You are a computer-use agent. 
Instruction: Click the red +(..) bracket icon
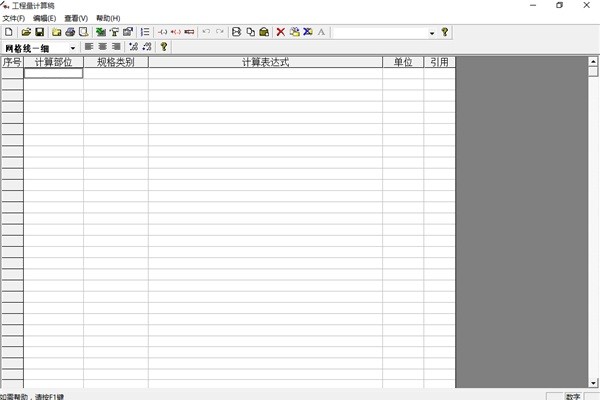click(176, 32)
